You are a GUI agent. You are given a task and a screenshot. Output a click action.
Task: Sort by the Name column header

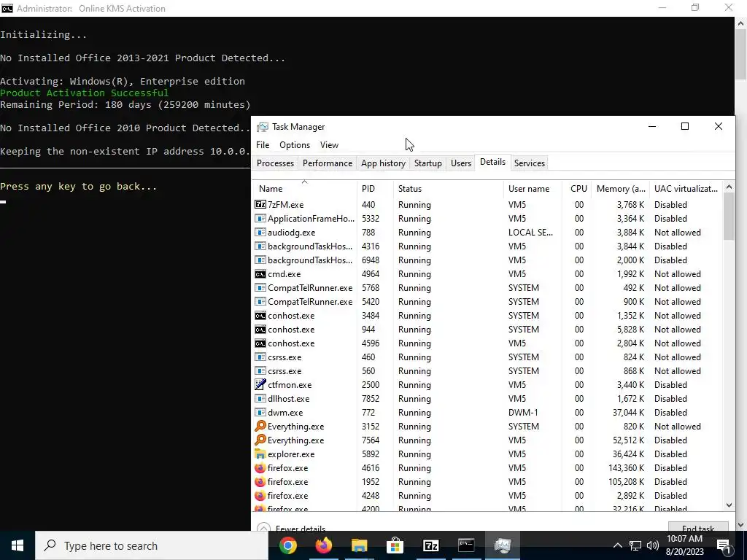[304, 189]
